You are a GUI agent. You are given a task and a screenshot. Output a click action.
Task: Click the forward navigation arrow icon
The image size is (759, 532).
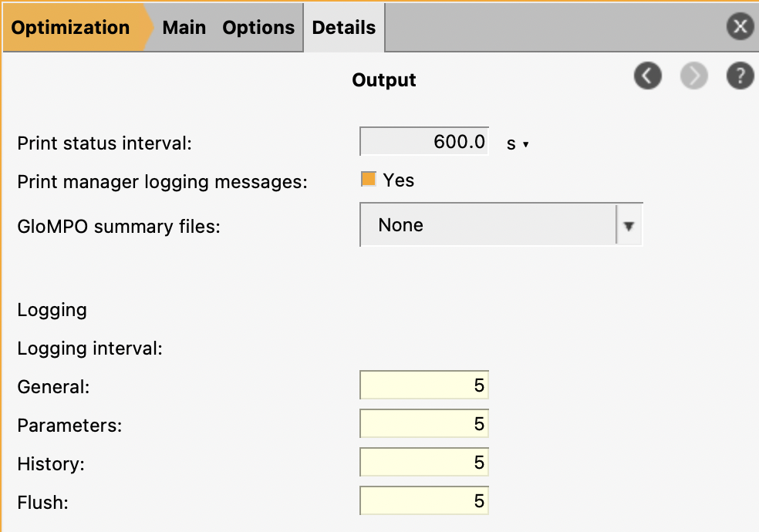click(x=694, y=76)
